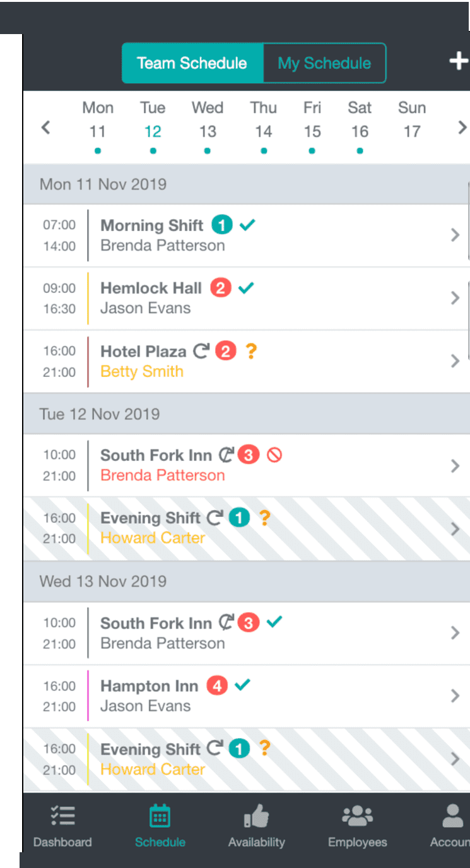Open the Employees group icon

[357, 816]
